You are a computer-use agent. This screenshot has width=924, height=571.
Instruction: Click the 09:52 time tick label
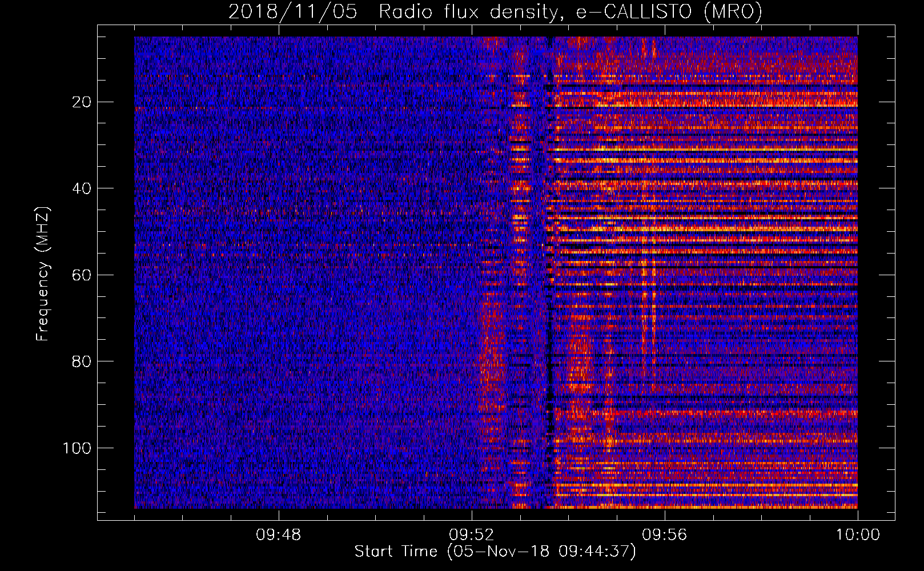coord(472,535)
